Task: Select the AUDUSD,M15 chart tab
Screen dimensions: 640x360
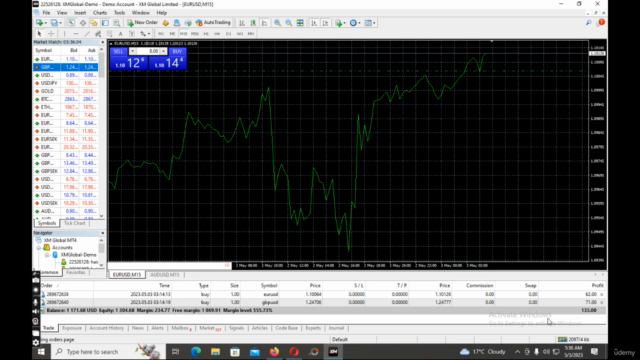Action: [164, 275]
